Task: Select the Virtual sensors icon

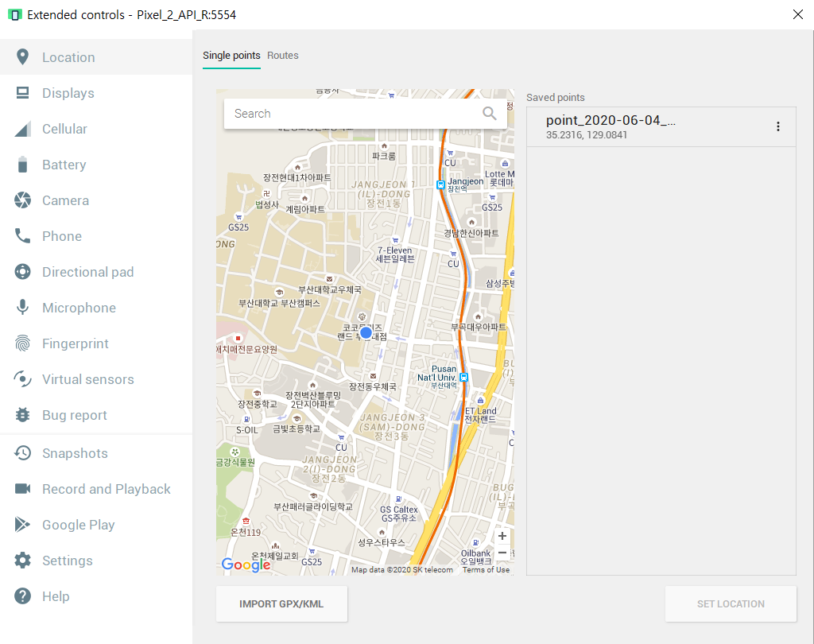Action: click(x=22, y=379)
